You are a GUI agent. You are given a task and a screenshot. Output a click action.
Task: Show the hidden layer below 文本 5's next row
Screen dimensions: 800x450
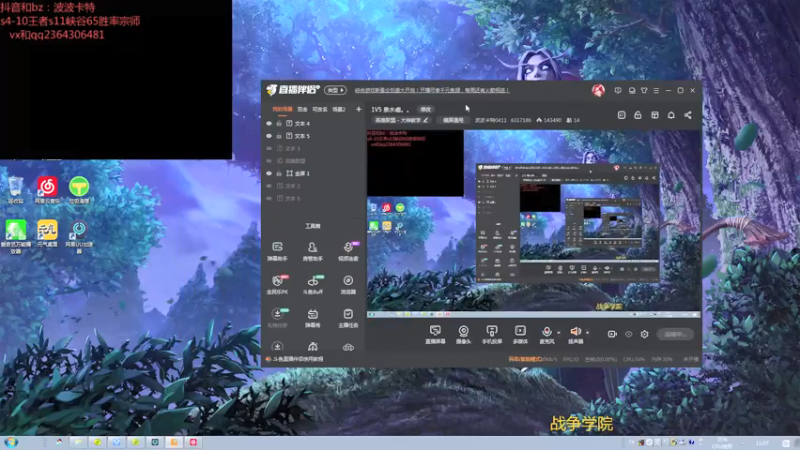coord(269,161)
